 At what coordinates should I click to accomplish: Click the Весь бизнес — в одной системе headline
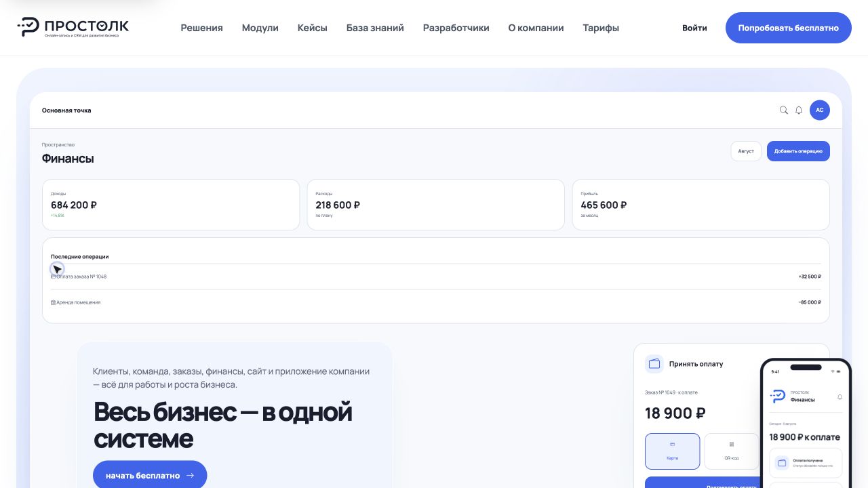pyautogui.click(x=223, y=425)
